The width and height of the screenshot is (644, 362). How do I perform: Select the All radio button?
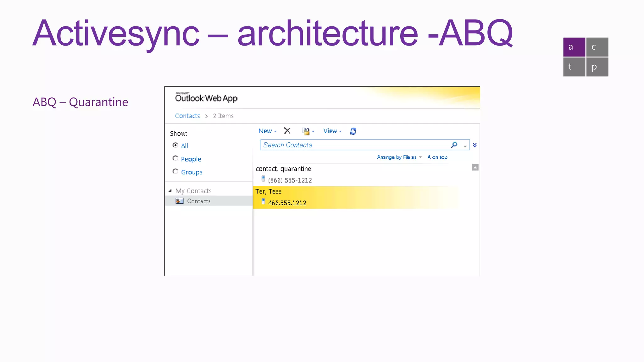point(175,145)
